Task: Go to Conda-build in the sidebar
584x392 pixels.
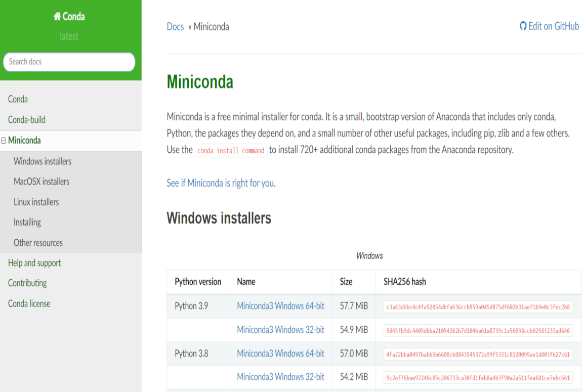Action: [x=27, y=119]
